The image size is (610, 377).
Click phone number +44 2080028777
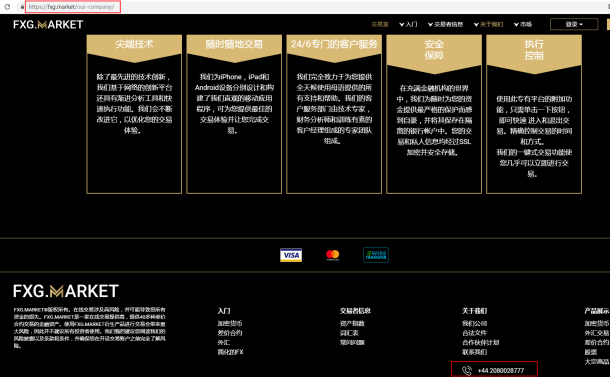[x=501, y=370]
